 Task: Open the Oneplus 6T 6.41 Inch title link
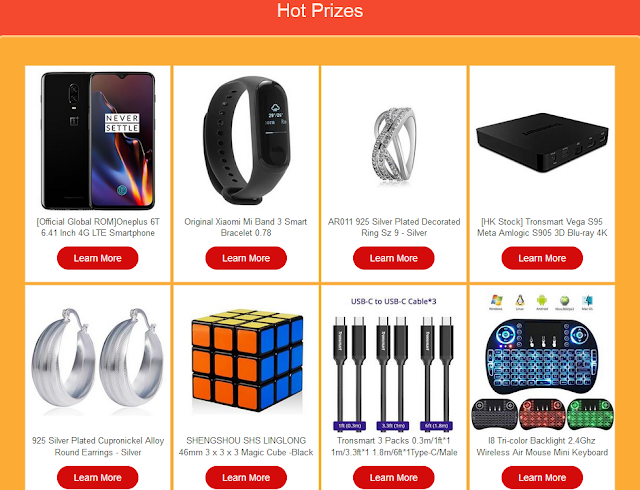[x=98, y=227]
